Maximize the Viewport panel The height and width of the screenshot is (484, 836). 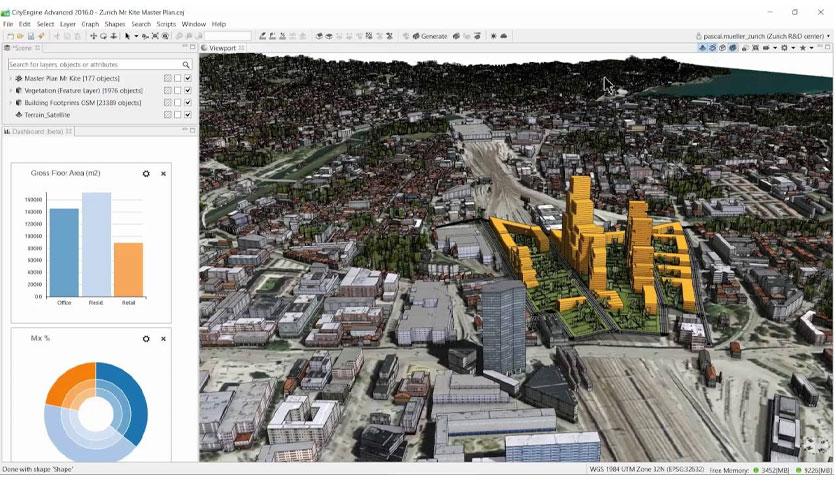click(x=827, y=47)
